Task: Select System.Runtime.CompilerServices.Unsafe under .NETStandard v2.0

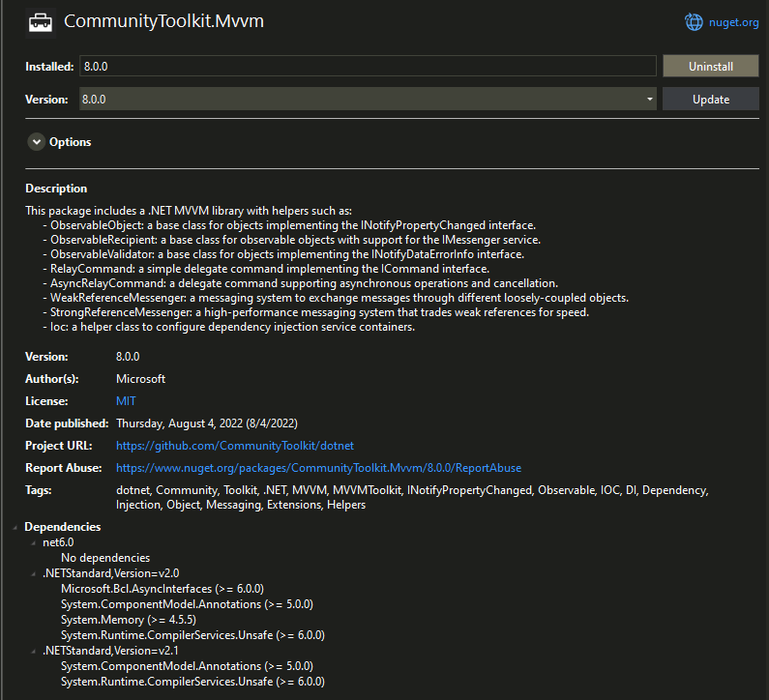Action: (x=192, y=635)
